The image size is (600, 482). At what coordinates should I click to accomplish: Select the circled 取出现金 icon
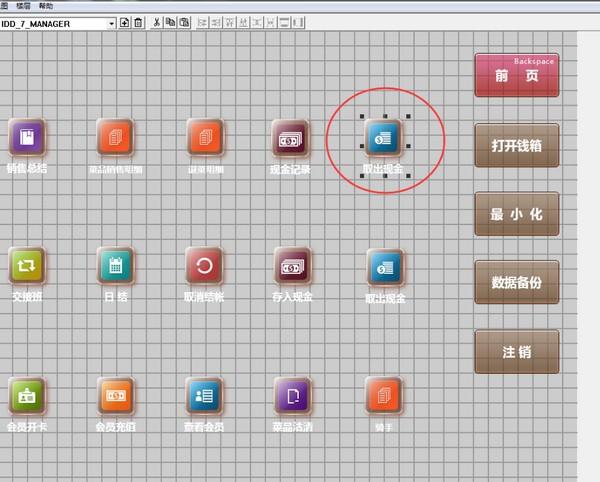(x=384, y=138)
